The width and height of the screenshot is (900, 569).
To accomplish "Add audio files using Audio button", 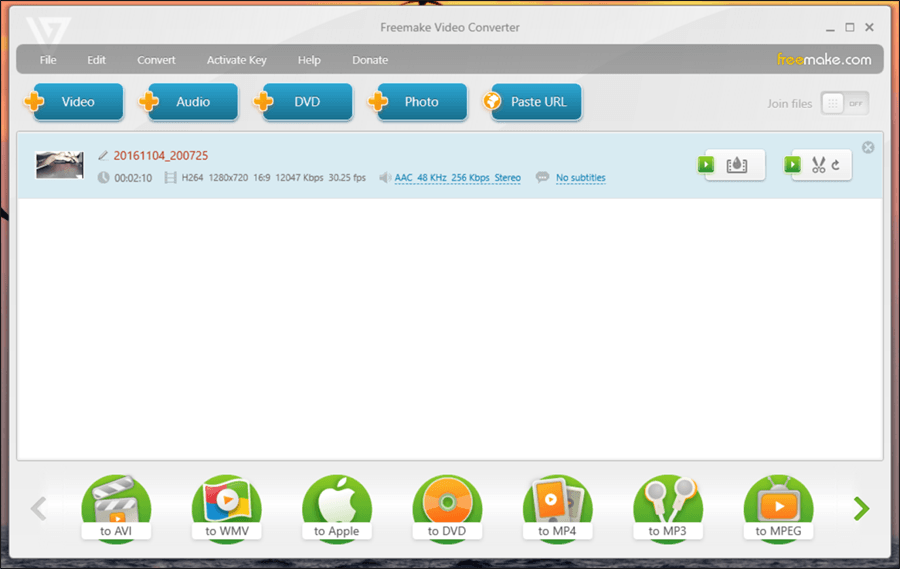I will point(193,102).
